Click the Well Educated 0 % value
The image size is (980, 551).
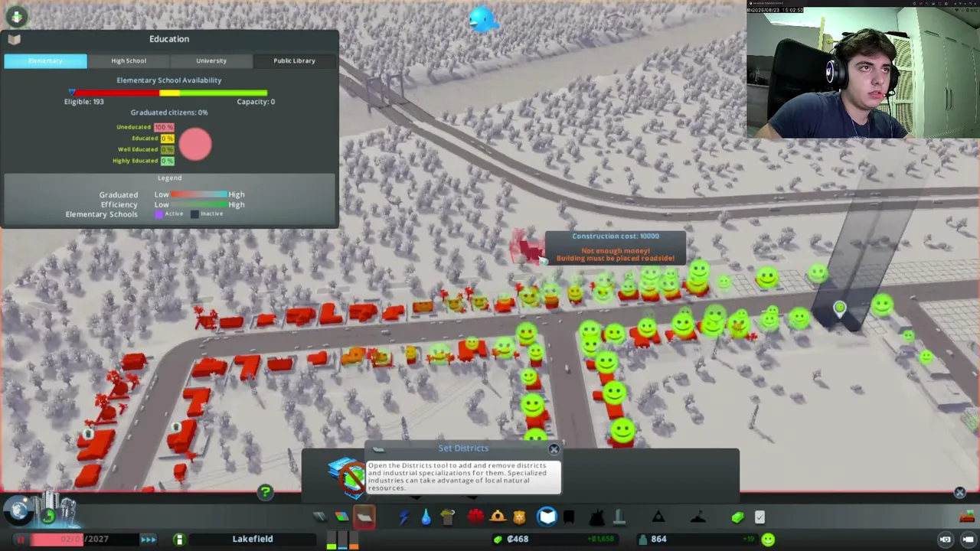click(x=167, y=149)
